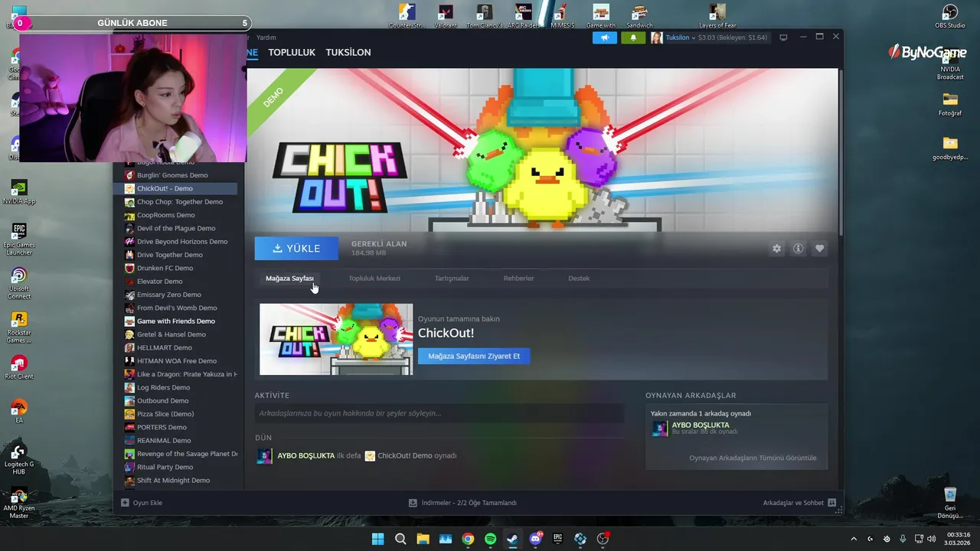Image resolution: width=980 pixels, height=551 pixels.
Task: Open Spotify from the taskbar
Action: coord(490,539)
